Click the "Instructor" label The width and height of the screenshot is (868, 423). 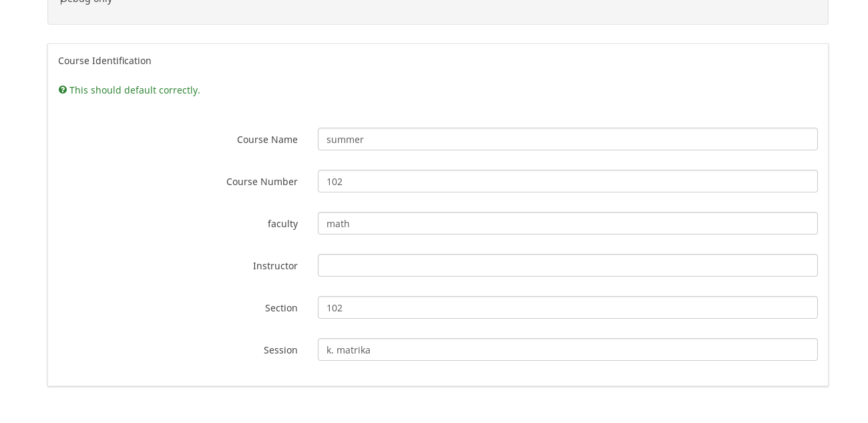click(275, 266)
